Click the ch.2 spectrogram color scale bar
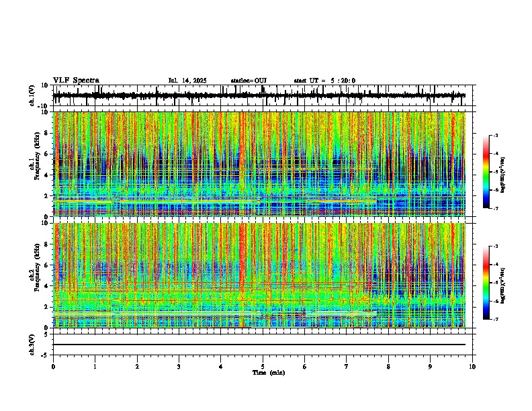 tap(486, 282)
